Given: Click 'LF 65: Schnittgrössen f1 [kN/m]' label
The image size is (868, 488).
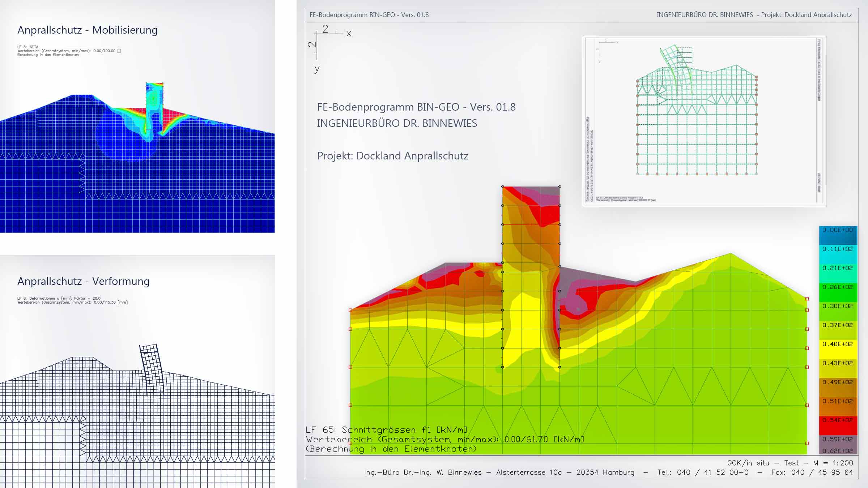Looking at the screenshot, I should pos(387,430).
